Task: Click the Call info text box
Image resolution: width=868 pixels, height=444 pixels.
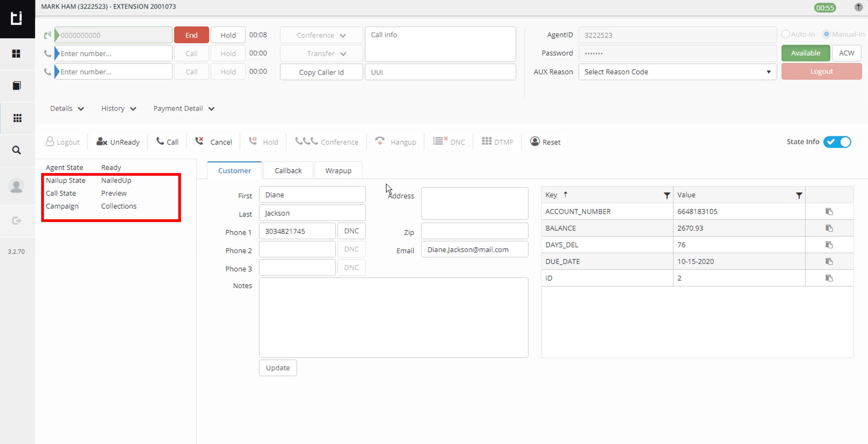Action: (440, 44)
